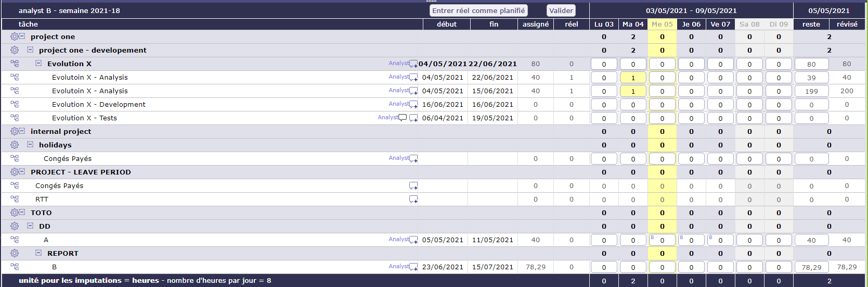Add a comment to task B

pyautogui.click(x=413, y=267)
